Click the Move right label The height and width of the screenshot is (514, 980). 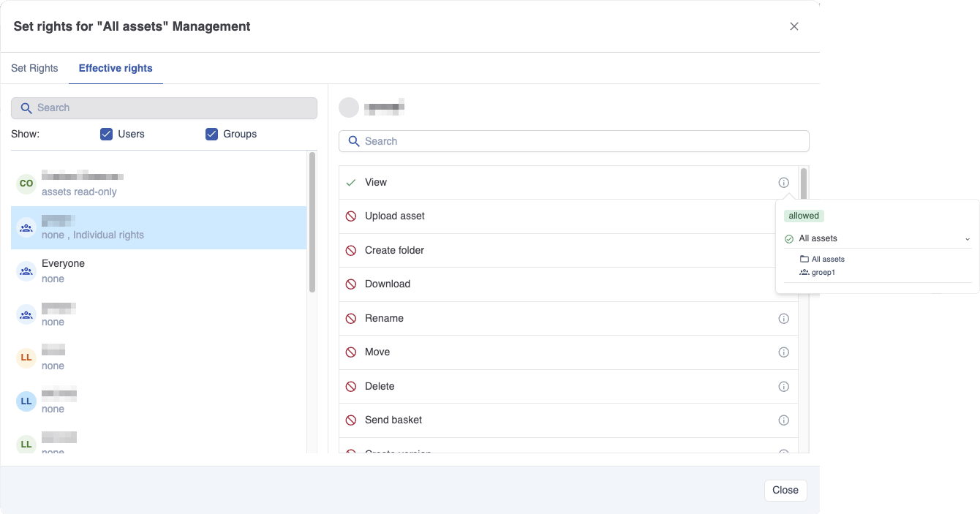[x=377, y=352]
